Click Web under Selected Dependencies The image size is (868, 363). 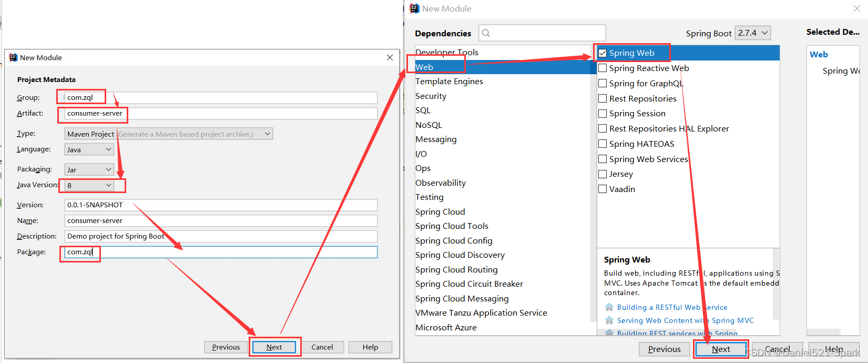tap(819, 55)
